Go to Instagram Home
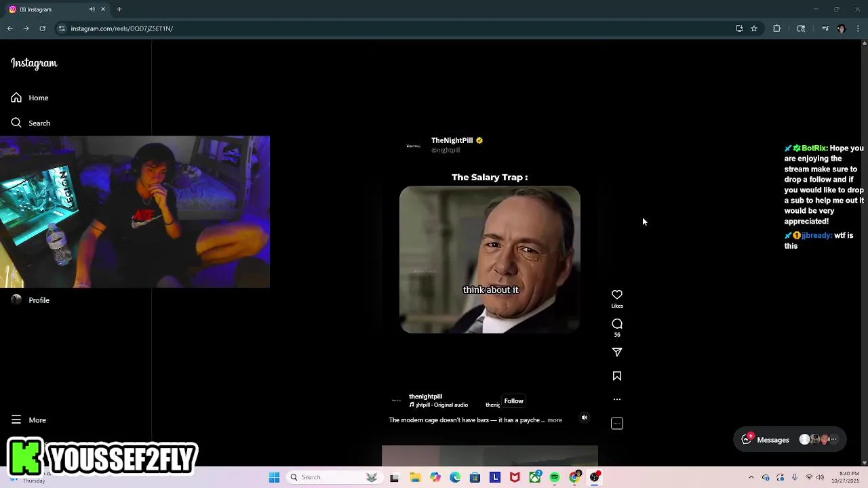 pyautogui.click(x=30, y=98)
